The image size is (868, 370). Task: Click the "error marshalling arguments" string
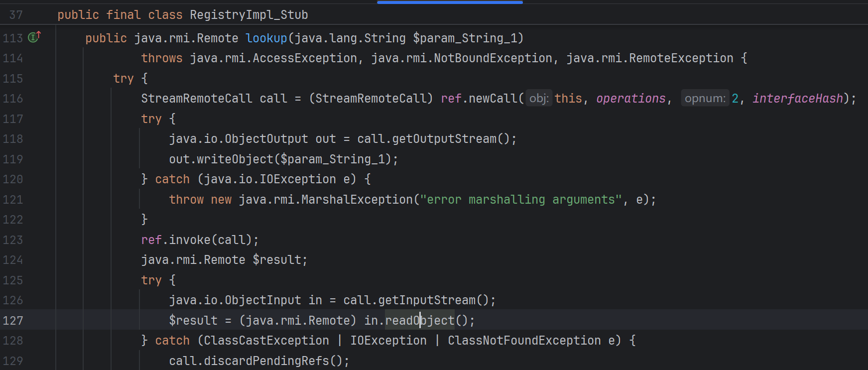[520, 200]
